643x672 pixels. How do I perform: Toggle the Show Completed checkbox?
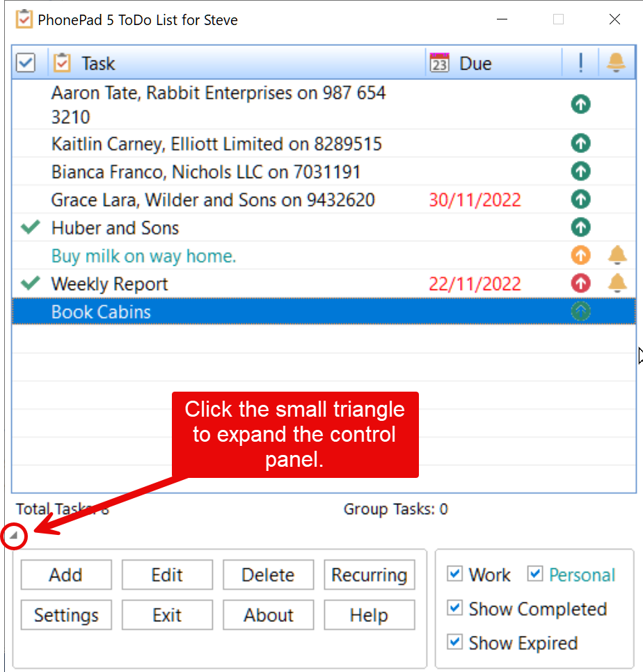454,608
